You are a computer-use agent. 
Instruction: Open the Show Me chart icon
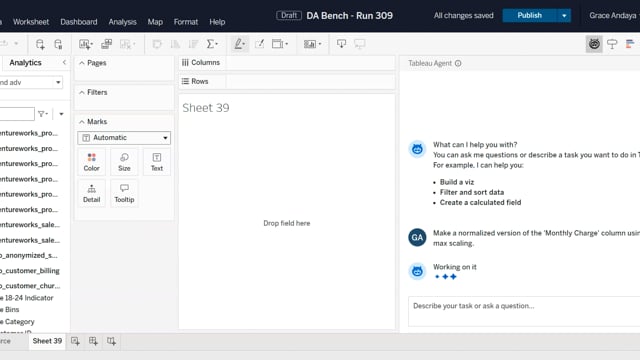[630, 44]
